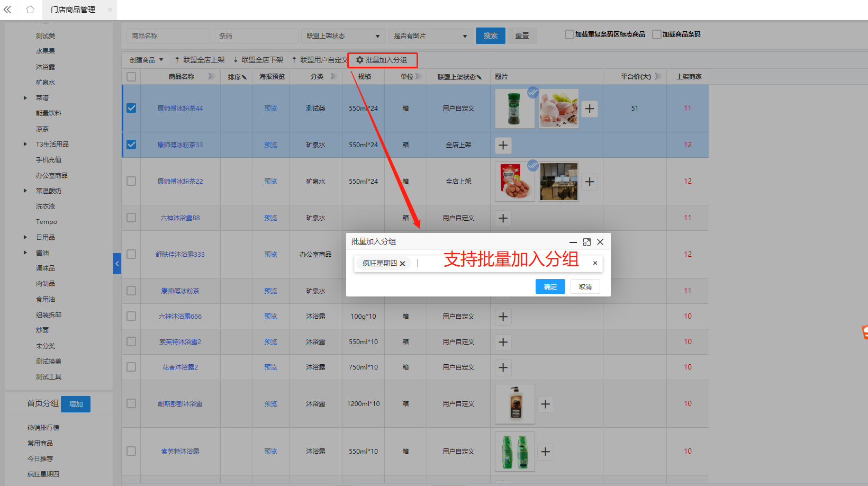The image size is (868, 486).
Task: Collapse the top navigation with double-chevron icon
Action: (7, 10)
